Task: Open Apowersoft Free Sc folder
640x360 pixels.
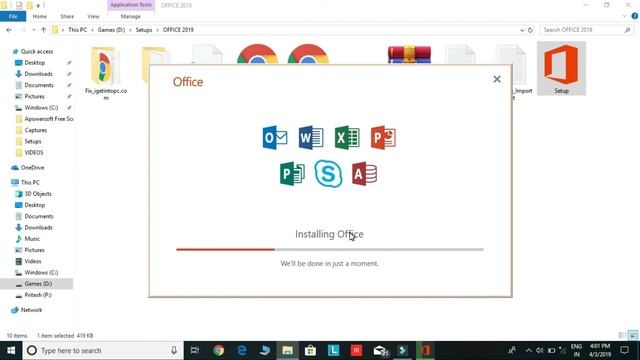Action: (x=44, y=119)
